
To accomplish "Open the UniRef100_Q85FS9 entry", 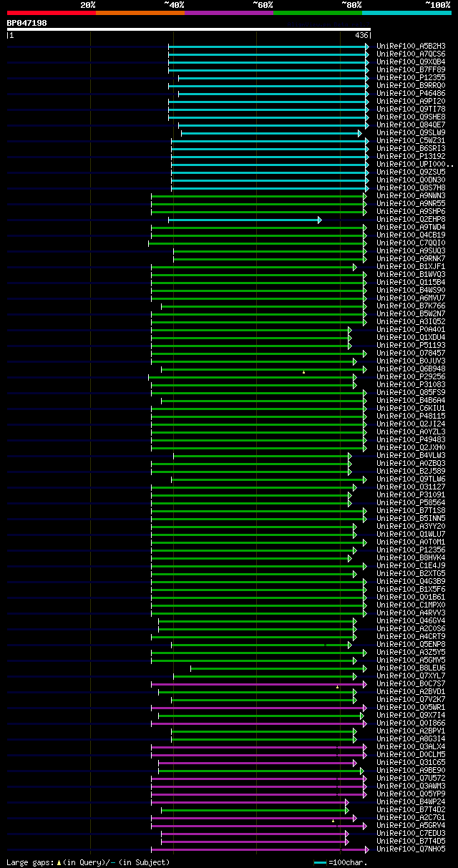I will pos(411,392).
